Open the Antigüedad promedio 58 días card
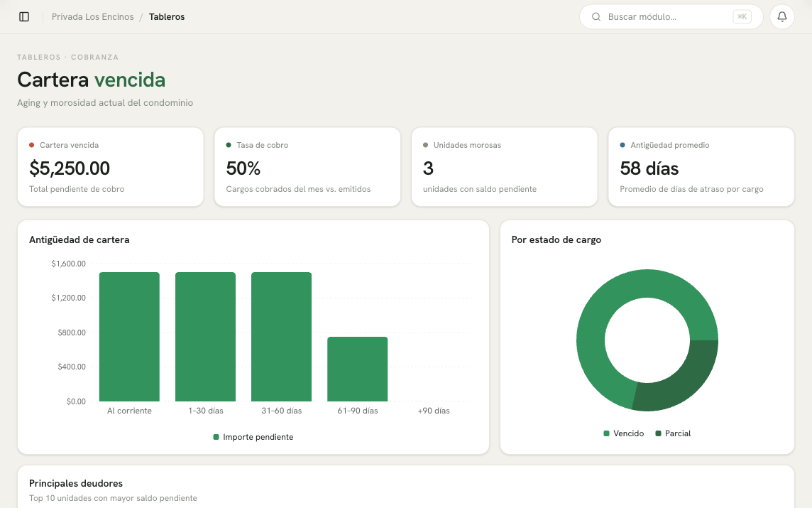Image resolution: width=812 pixels, height=508 pixels. (701, 167)
